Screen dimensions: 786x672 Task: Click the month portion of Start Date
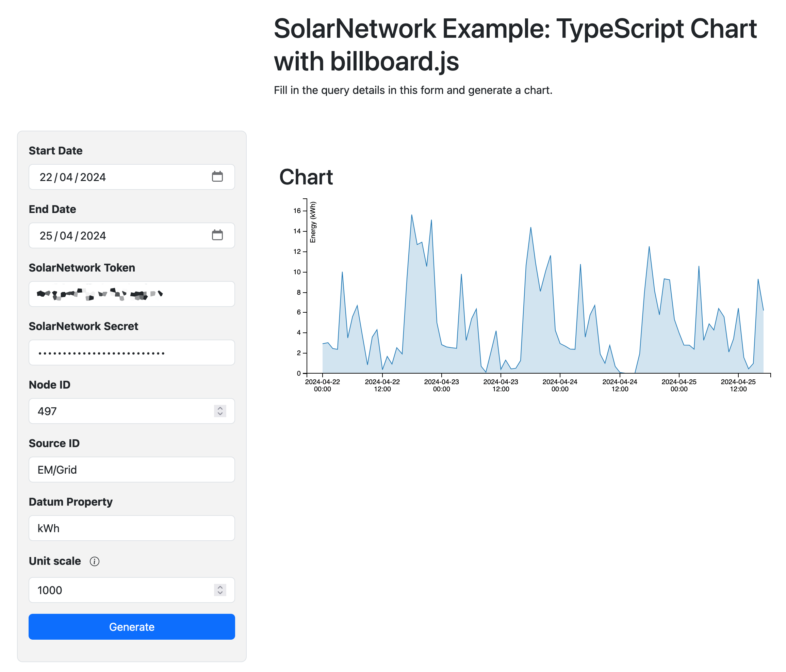pyautogui.click(x=66, y=177)
